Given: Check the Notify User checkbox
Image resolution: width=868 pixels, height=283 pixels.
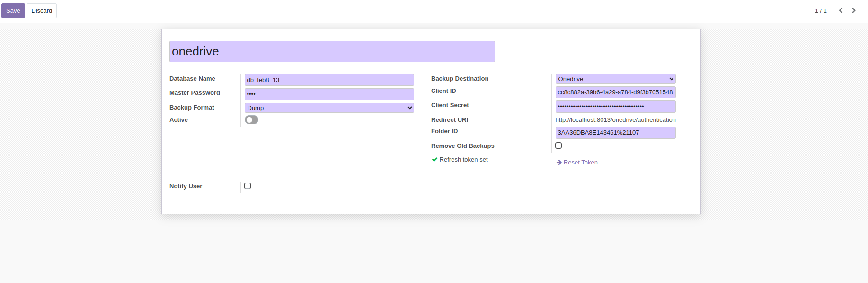Looking at the screenshot, I should tap(248, 186).
